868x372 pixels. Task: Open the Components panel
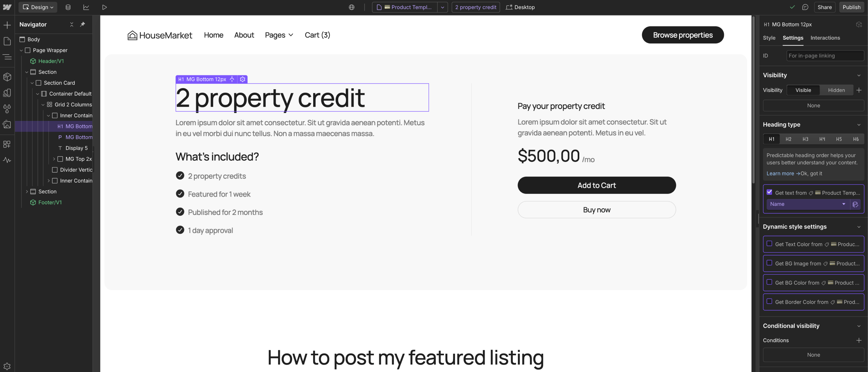(x=7, y=77)
